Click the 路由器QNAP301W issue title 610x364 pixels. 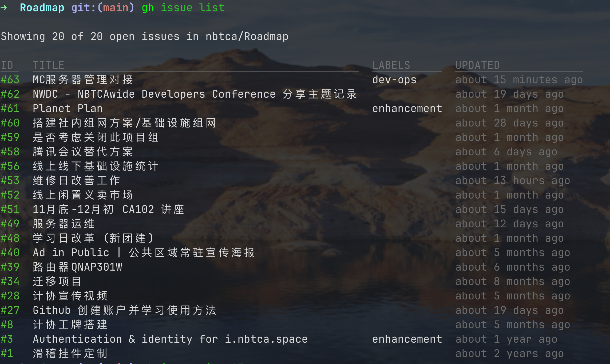[77, 267]
